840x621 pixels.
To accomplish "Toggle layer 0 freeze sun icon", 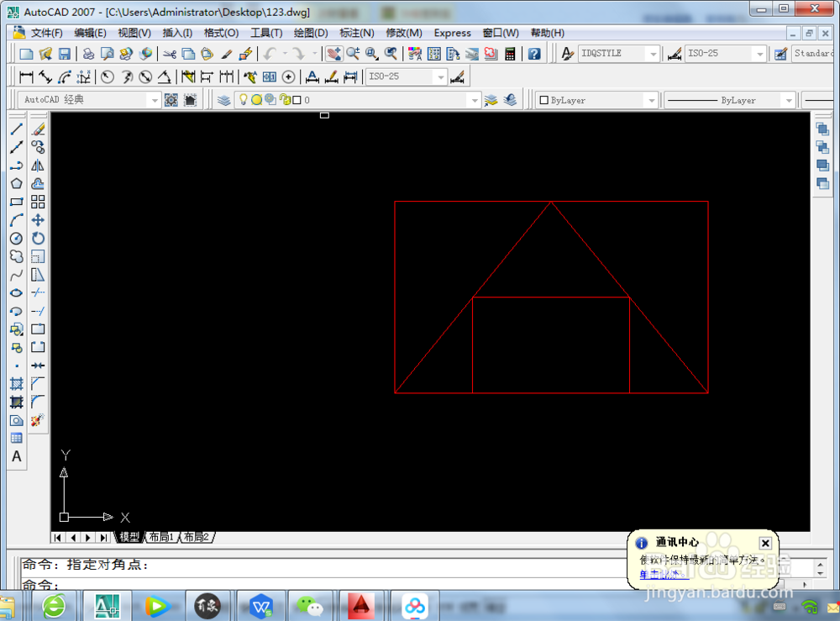I will point(256,100).
